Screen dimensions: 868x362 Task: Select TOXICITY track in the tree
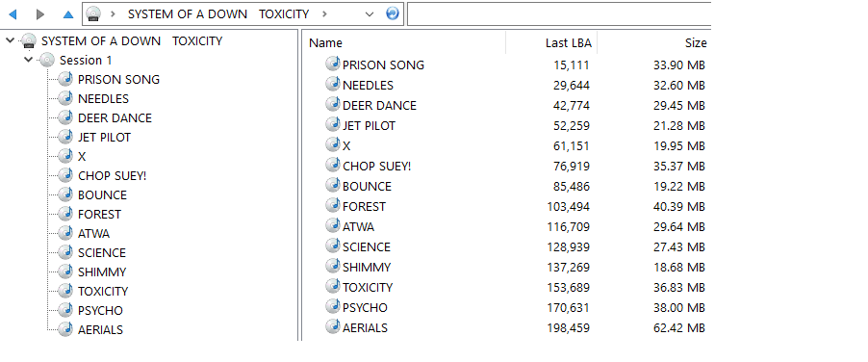click(x=103, y=291)
